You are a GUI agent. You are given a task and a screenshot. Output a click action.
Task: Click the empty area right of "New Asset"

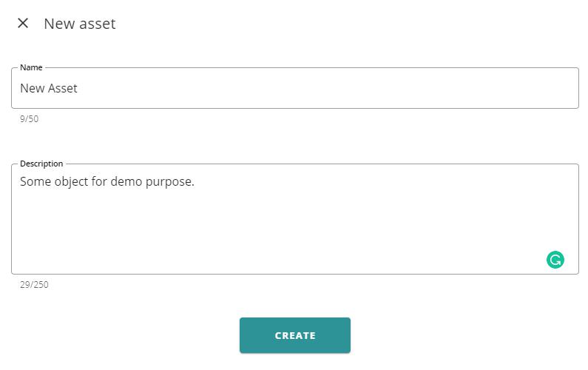click(x=326, y=88)
